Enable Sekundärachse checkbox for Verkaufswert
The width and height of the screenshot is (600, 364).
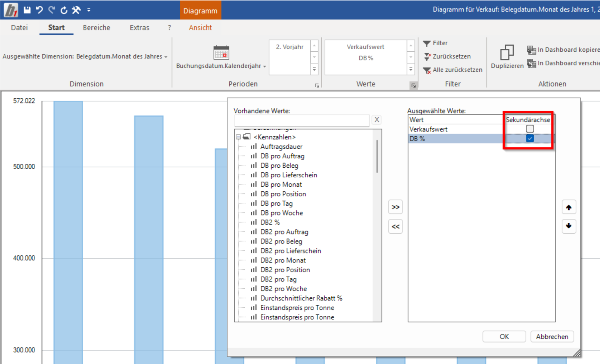[530, 129]
